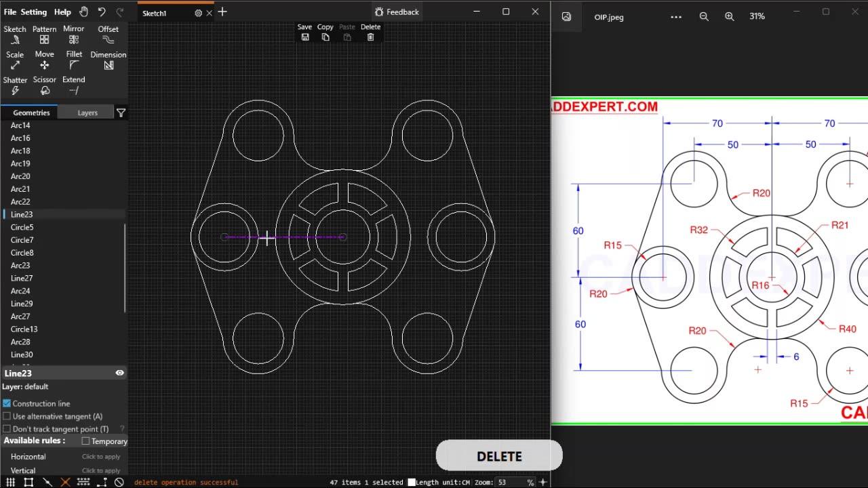Viewport: 868px width, 488px height.
Task: Open the Setting menu
Action: click(34, 12)
